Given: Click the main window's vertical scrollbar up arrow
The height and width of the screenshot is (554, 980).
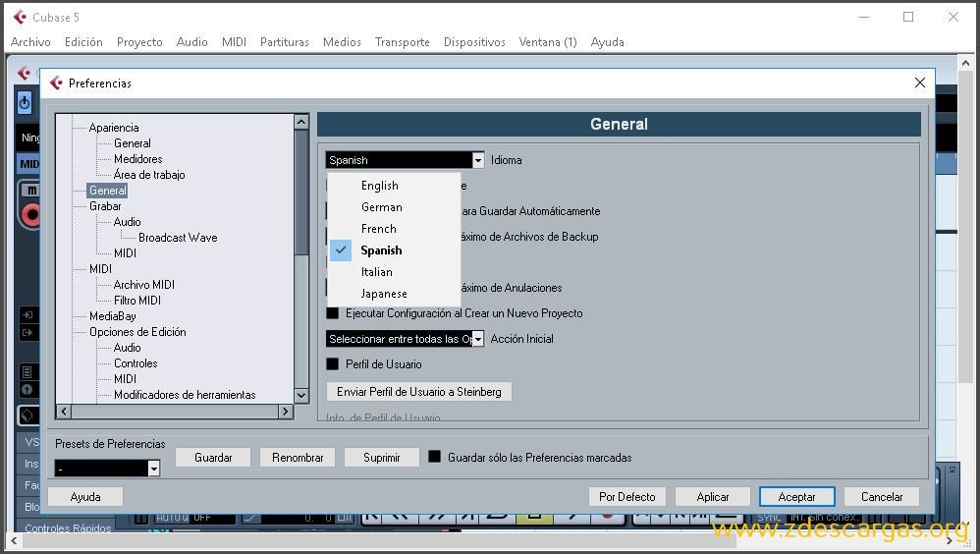Looking at the screenshot, I should click(965, 63).
